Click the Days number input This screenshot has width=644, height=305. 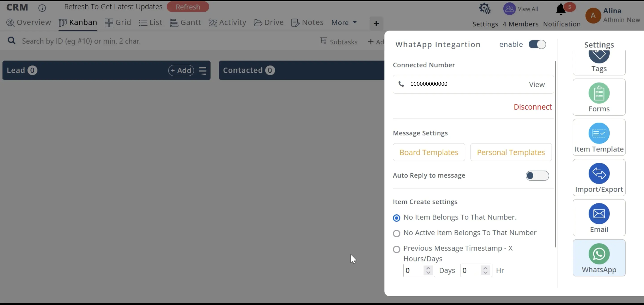pyautogui.click(x=419, y=270)
